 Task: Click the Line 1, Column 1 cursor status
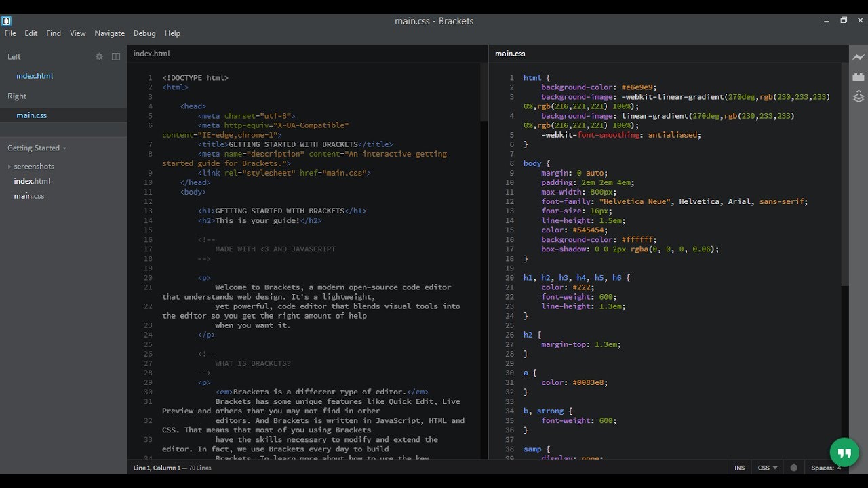point(157,468)
